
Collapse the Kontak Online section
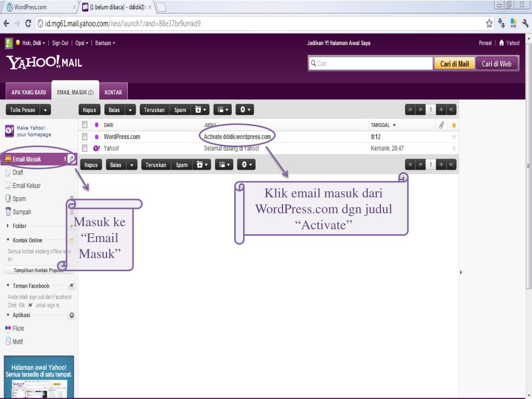[8, 240]
